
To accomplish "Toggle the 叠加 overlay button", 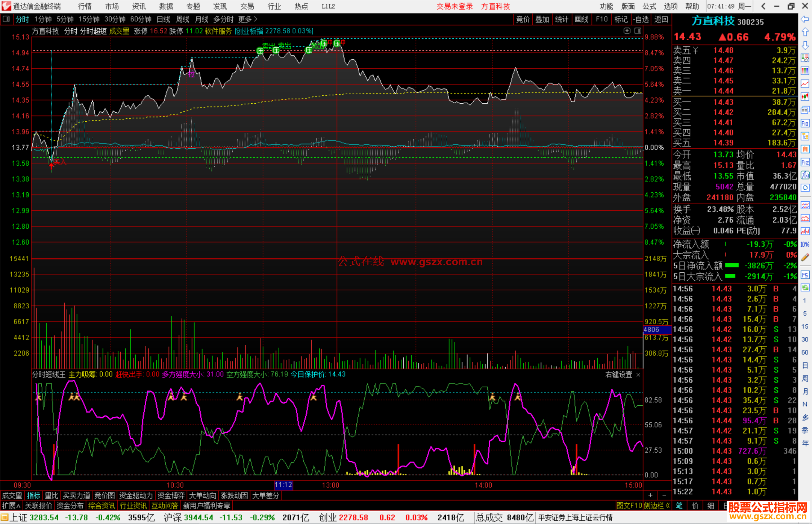I will pos(542,19).
